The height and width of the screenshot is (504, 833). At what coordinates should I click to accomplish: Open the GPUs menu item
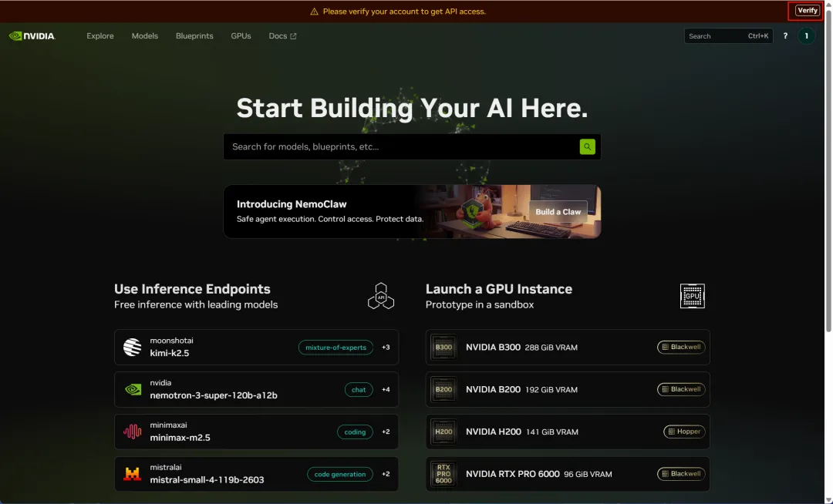[241, 36]
